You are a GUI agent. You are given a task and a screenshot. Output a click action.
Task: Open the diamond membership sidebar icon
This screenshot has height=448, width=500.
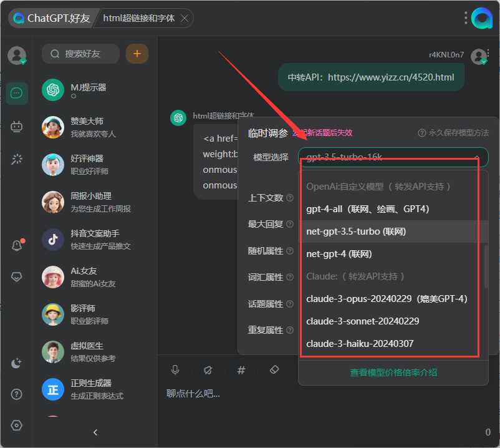click(x=17, y=276)
